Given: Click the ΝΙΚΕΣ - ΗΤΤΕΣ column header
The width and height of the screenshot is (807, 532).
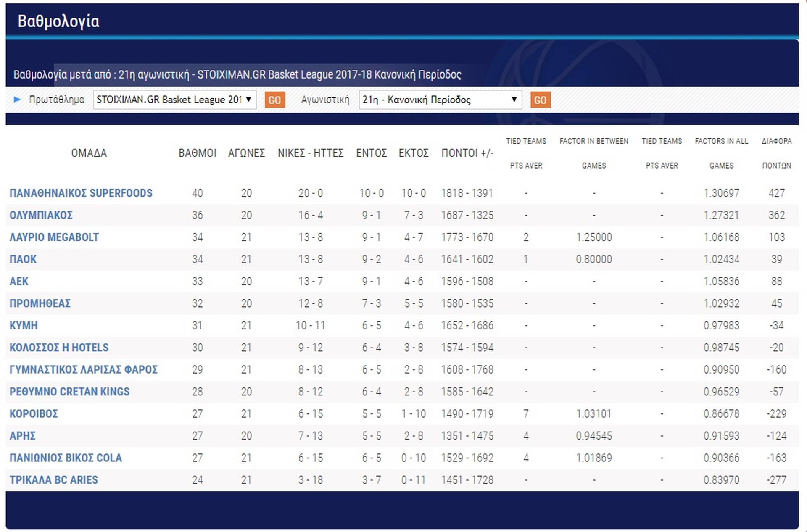Looking at the screenshot, I should click(x=311, y=153).
